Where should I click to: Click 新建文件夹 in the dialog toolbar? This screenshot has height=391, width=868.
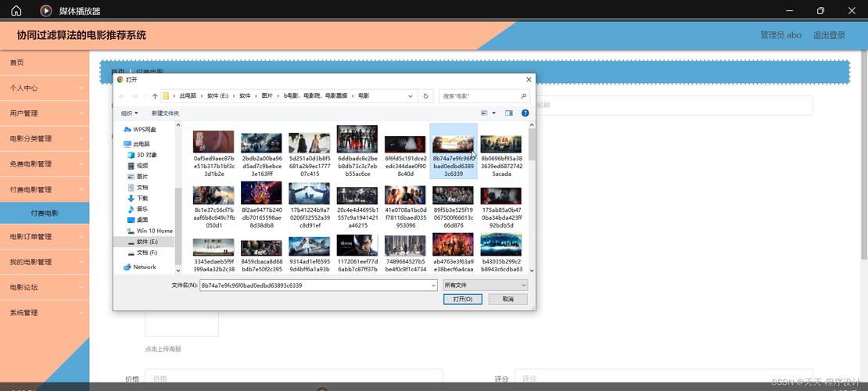[x=165, y=113]
